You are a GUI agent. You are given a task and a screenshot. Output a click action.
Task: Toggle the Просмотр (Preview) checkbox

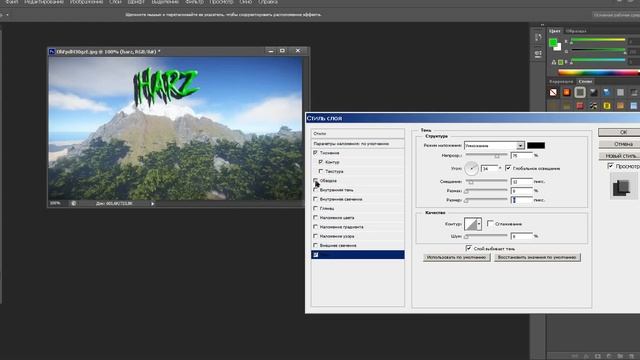click(x=611, y=166)
